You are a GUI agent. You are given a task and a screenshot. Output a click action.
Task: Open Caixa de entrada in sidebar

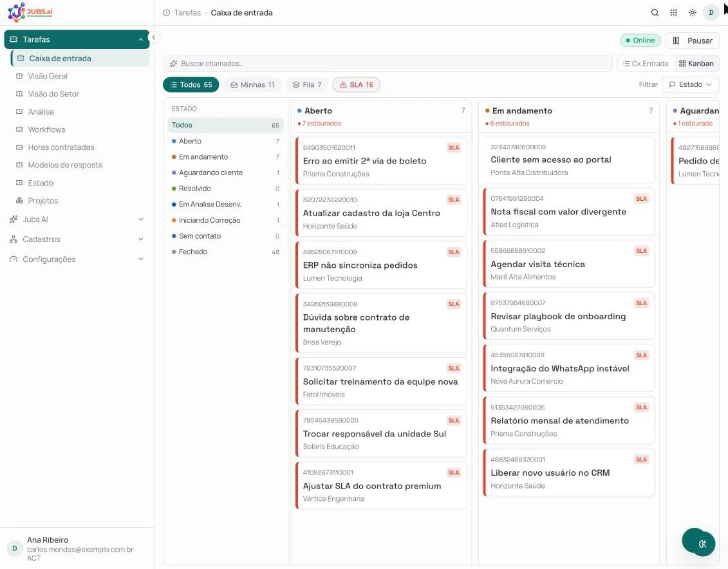[x=80, y=59]
